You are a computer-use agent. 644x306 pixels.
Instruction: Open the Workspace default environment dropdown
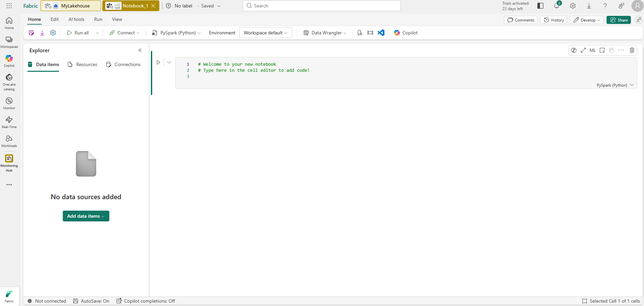point(266,33)
